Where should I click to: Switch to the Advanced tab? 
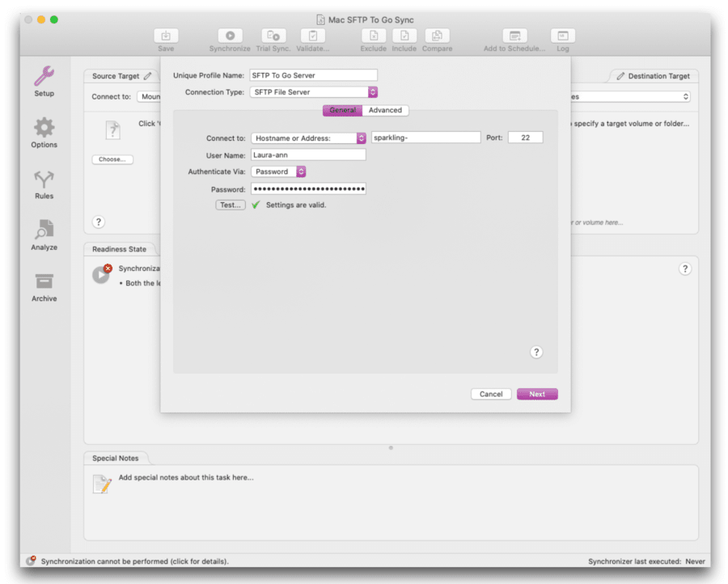[385, 109]
